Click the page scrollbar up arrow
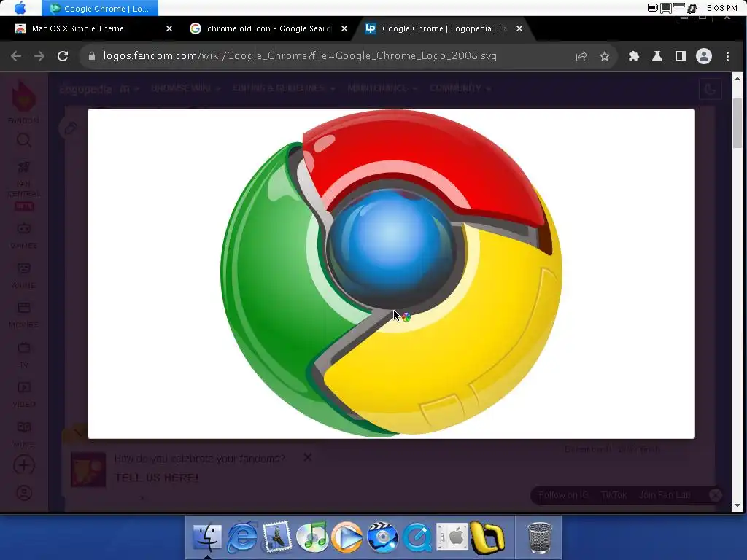Viewport: 747px width, 560px height. click(x=738, y=79)
